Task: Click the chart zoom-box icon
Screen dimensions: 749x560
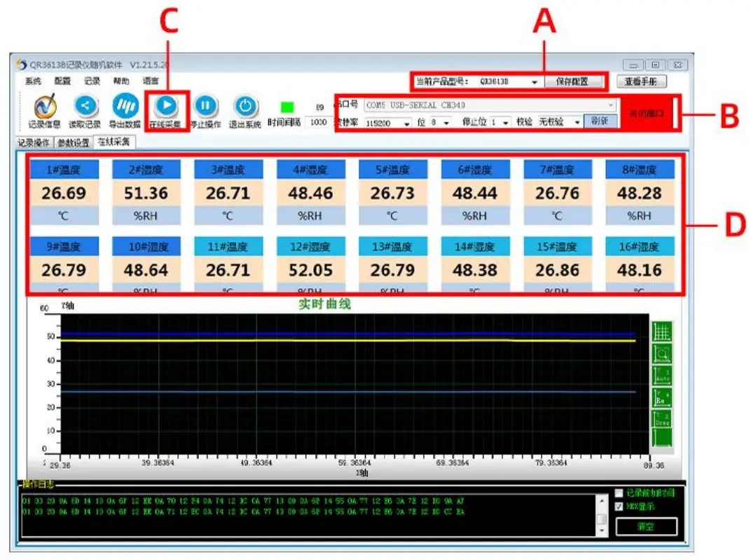Action: [662, 354]
